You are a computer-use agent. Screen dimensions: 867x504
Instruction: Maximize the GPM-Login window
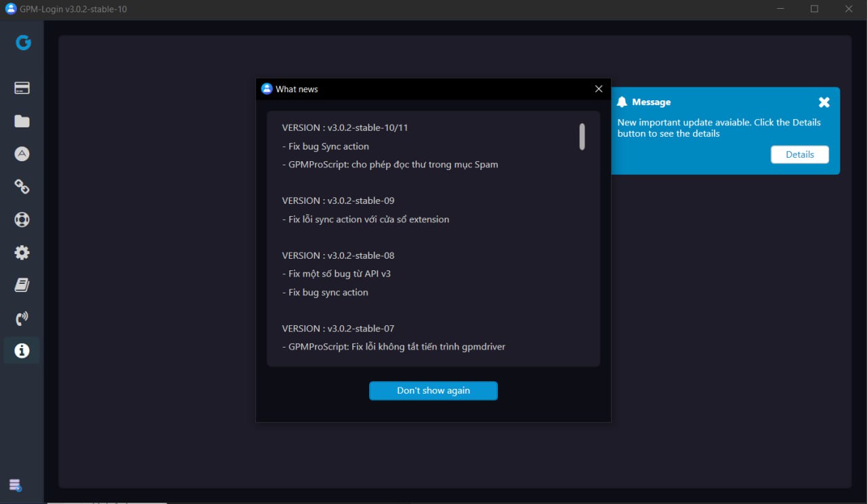814,9
